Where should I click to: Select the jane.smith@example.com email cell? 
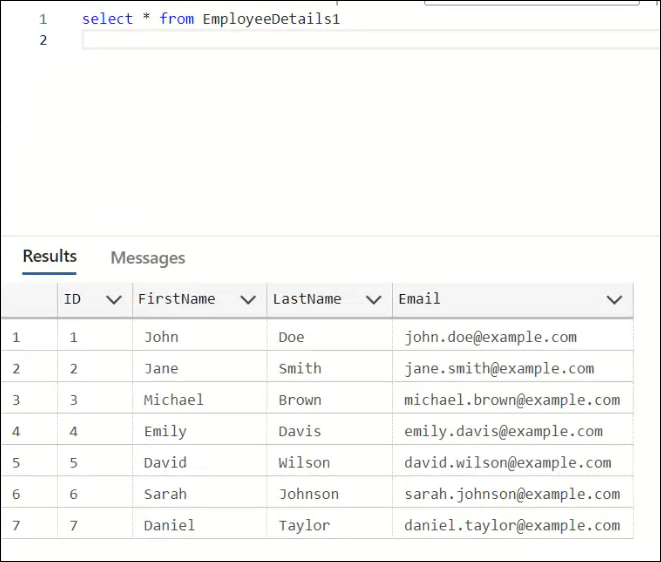pyautogui.click(x=513, y=368)
